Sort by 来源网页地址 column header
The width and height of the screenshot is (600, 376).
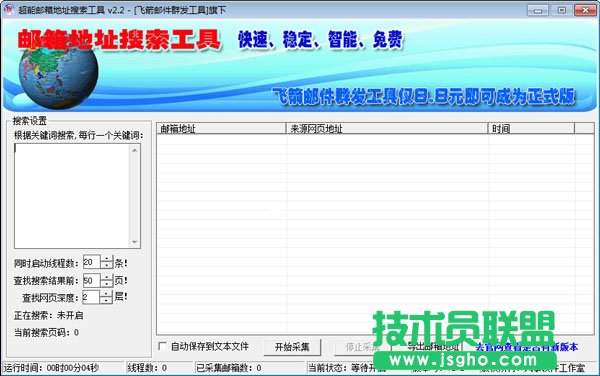pyautogui.click(x=387, y=129)
